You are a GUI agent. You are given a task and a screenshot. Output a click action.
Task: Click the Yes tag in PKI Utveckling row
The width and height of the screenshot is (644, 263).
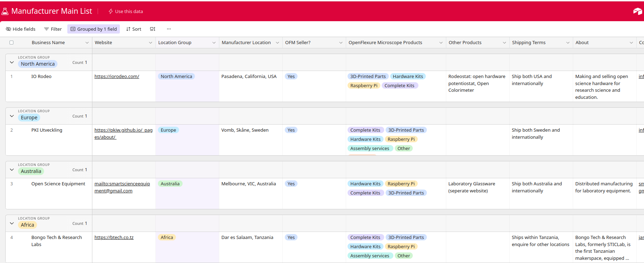291,130
